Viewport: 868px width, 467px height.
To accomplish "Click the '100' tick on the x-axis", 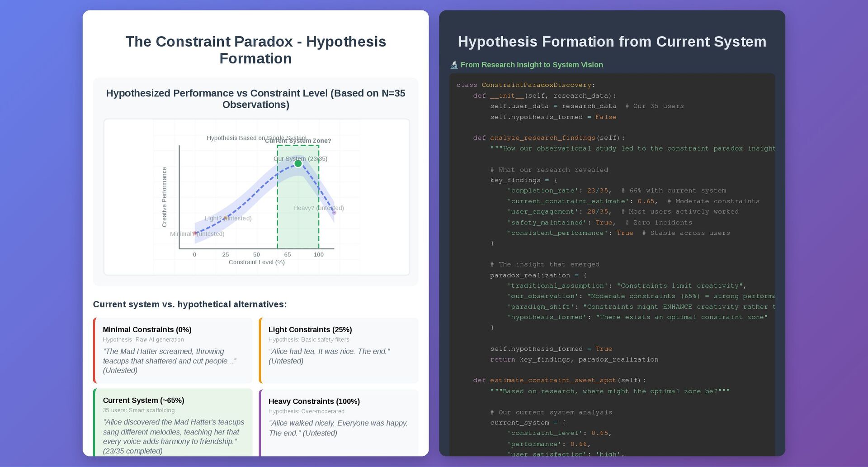I will (x=319, y=255).
